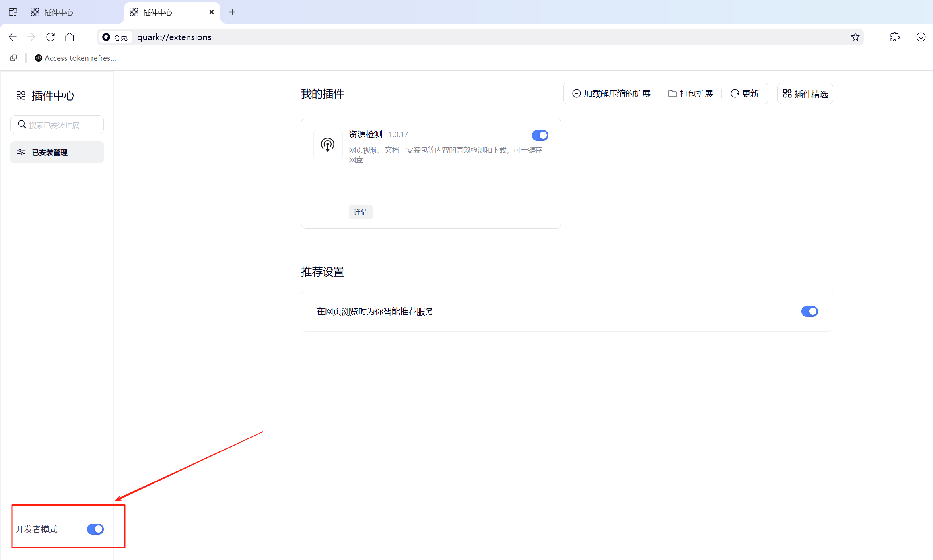933x560 pixels.
Task: Turn off smart recommendation service toggle
Action: pyautogui.click(x=810, y=311)
